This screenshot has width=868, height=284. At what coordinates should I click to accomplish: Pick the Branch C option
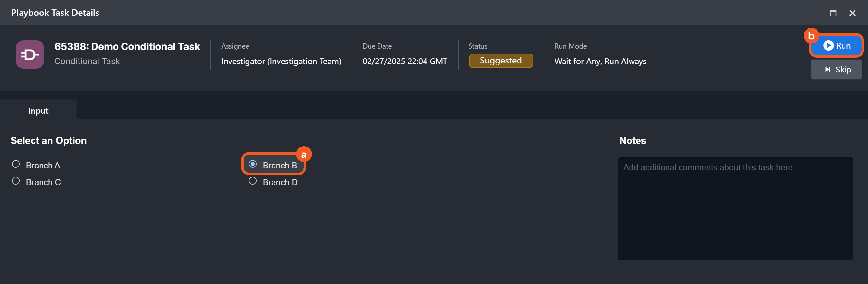click(x=16, y=181)
